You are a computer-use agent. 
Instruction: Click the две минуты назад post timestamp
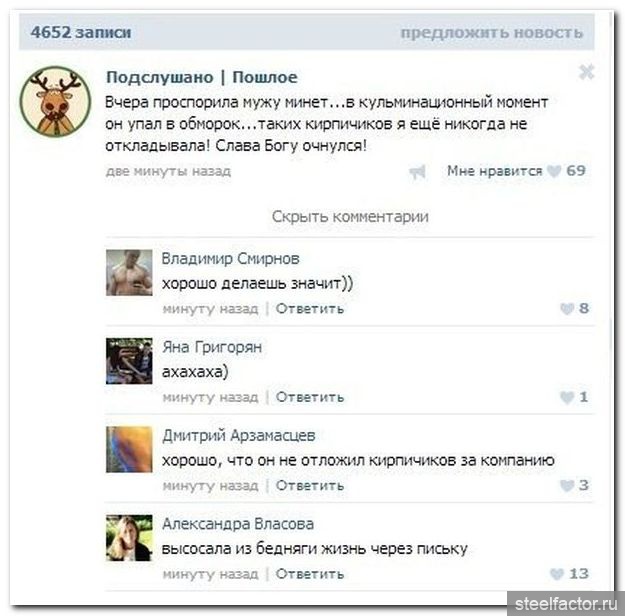tap(168, 171)
